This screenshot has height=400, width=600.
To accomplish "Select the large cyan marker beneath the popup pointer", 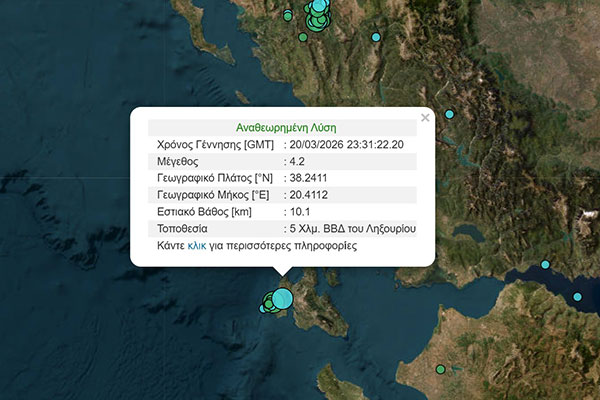I will pos(283,298).
